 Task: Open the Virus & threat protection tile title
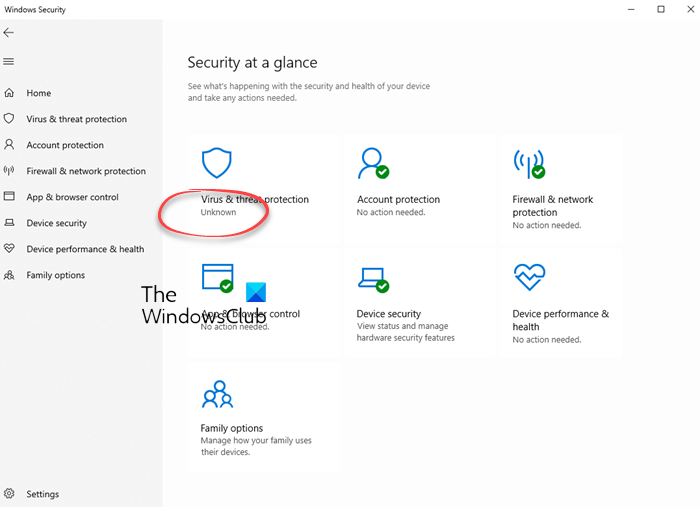click(255, 199)
